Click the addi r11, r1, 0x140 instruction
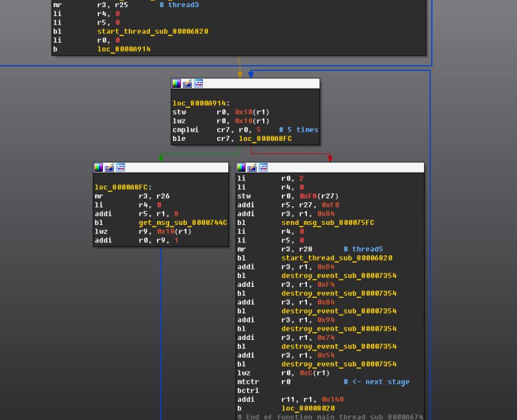The width and height of the screenshot is (517, 420). [x=290, y=399]
